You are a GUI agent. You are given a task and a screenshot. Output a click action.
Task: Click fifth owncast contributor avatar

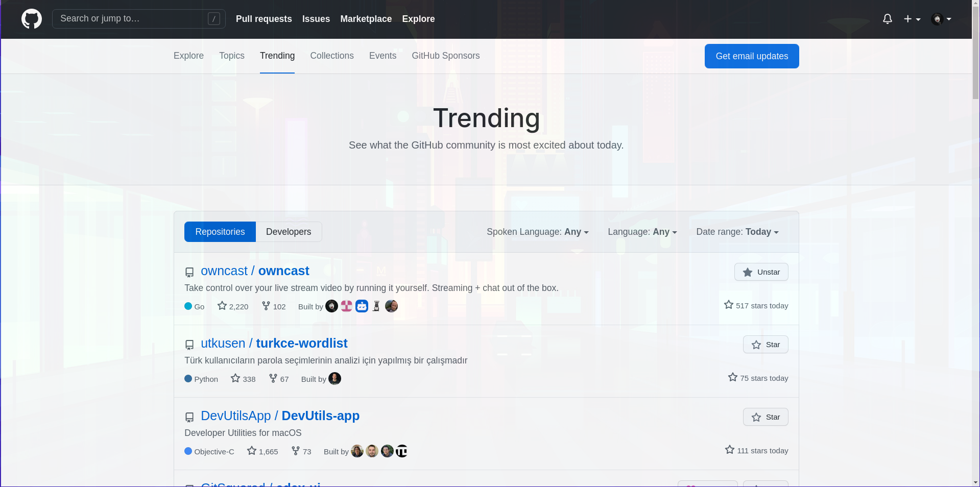392,306
